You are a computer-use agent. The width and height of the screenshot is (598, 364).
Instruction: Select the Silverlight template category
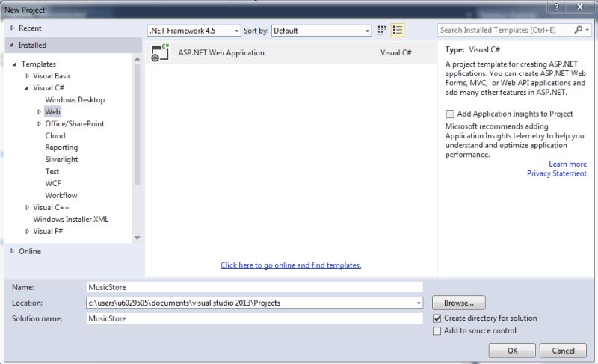(61, 160)
